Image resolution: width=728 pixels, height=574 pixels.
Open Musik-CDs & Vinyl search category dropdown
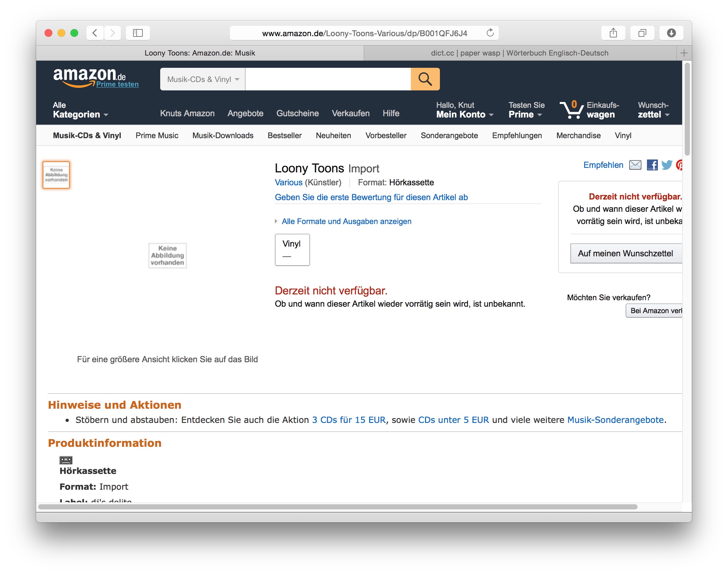click(x=203, y=79)
